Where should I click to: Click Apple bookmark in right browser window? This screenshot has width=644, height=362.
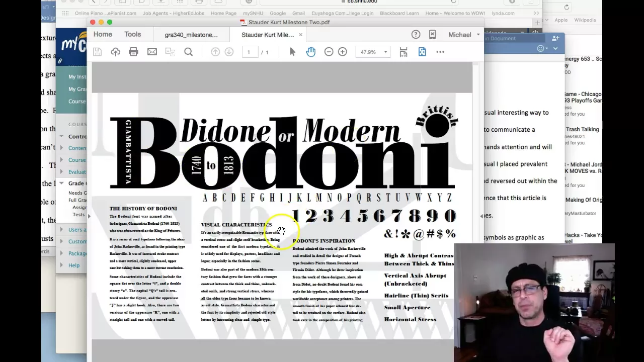(x=561, y=20)
